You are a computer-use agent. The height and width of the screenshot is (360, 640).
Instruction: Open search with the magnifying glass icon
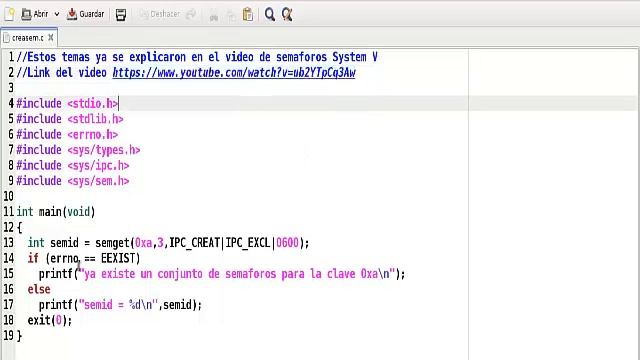coord(269,15)
